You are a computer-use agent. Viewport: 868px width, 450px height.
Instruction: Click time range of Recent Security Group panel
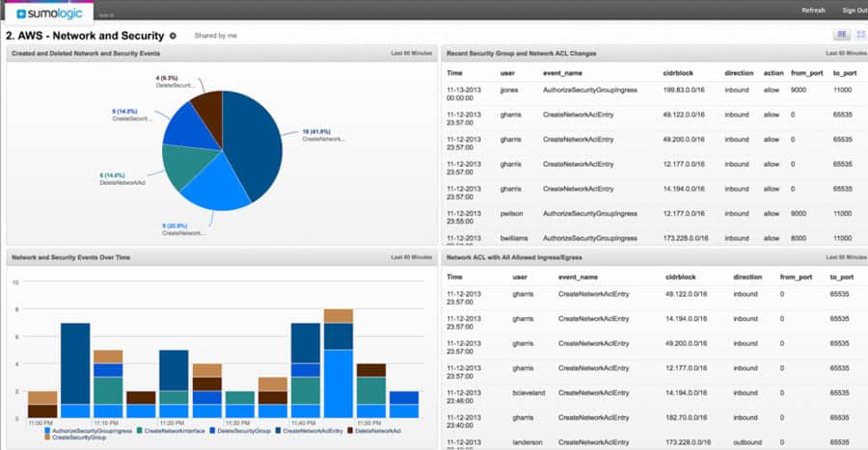click(846, 54)
